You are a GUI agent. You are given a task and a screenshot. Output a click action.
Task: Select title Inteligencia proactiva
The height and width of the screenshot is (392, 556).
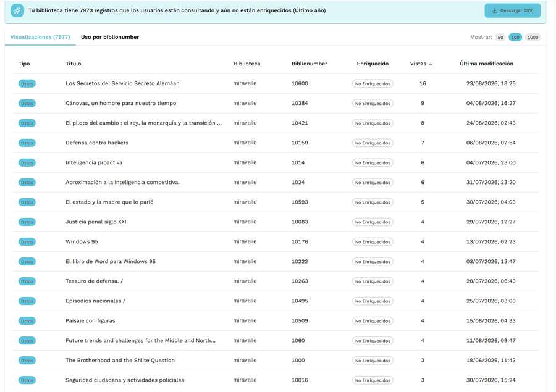94,163
